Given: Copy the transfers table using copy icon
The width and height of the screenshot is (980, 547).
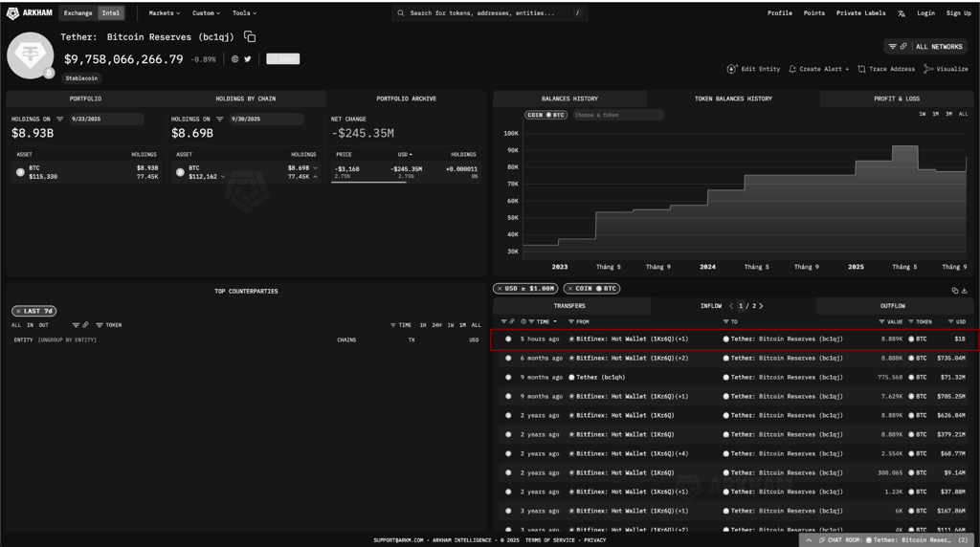Looking at the screenshot, I should [x=954, y=291].
